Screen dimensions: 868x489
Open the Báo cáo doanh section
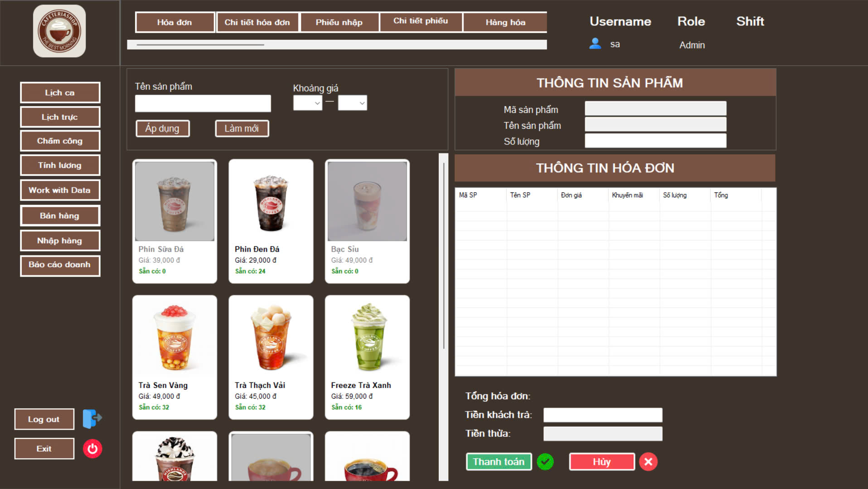coord(60,265)
